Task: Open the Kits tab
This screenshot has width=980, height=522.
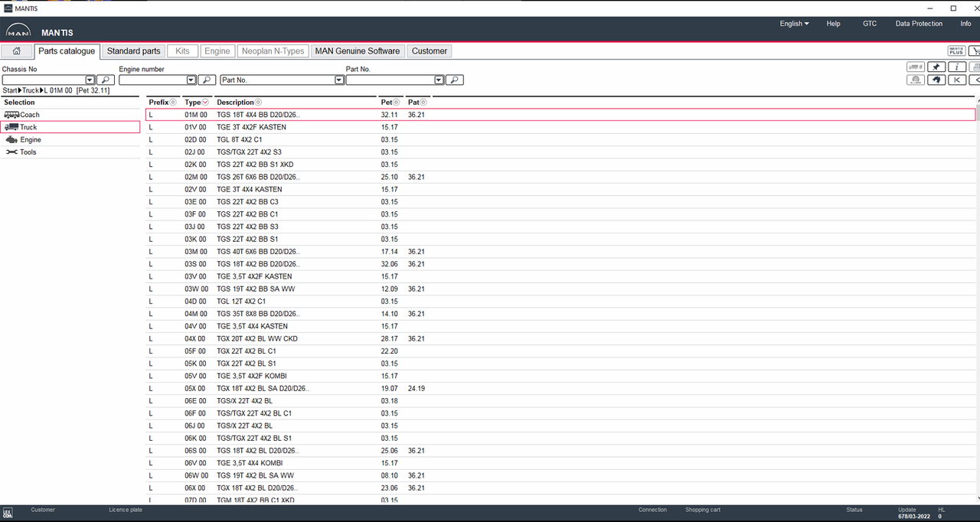Action: (x=182, y=51)
